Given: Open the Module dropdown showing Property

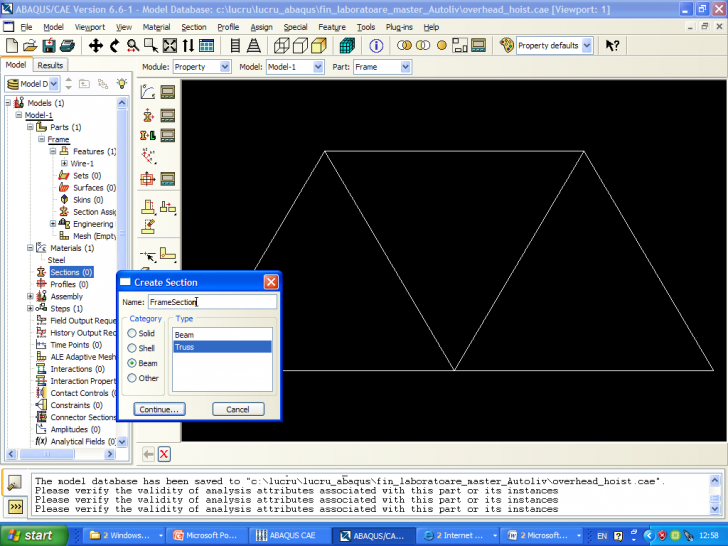Looking at the screenshot, I should click(201, 67).
